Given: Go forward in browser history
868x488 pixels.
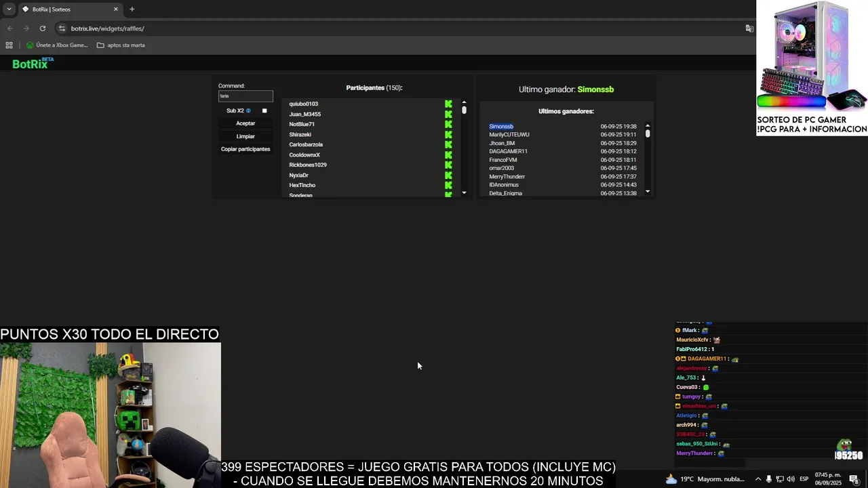Looking at the screenshot, I should click(x=26, y=28).
